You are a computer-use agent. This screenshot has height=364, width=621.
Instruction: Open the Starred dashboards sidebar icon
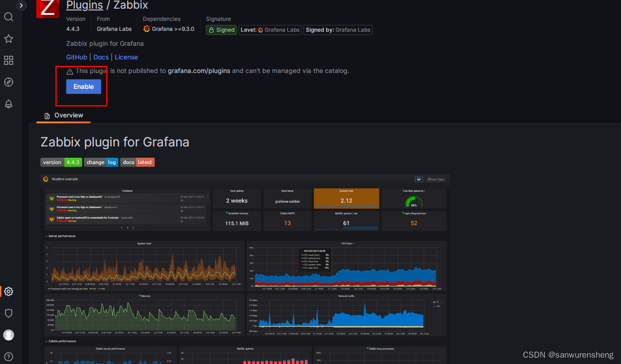(x=8, y=39)
